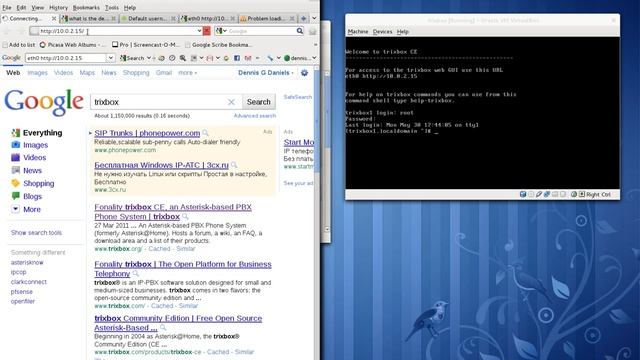This screenshot has width=640, height=360.
Task: Open the VirtualBox Devices menu
Action: tap(382, 31)
